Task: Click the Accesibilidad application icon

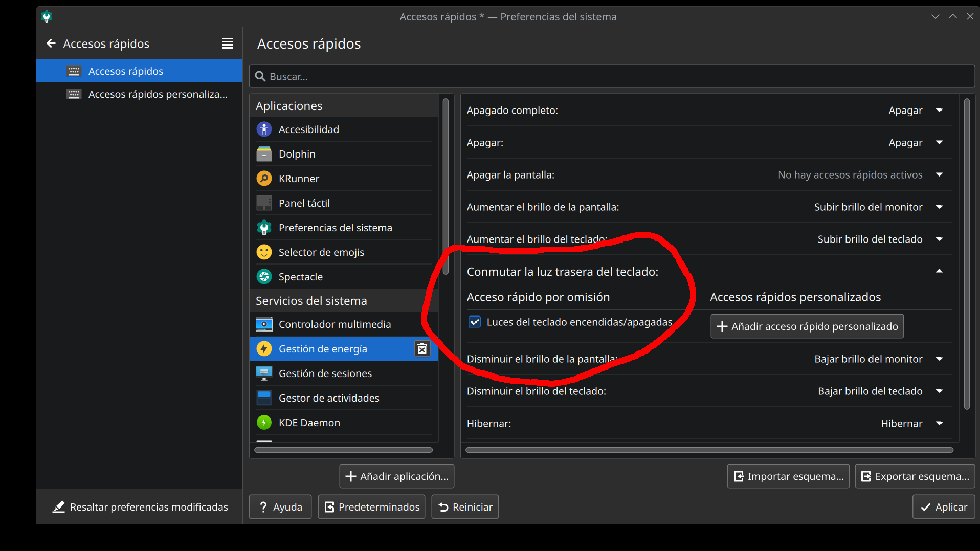Action: click(x=264, y=129)
